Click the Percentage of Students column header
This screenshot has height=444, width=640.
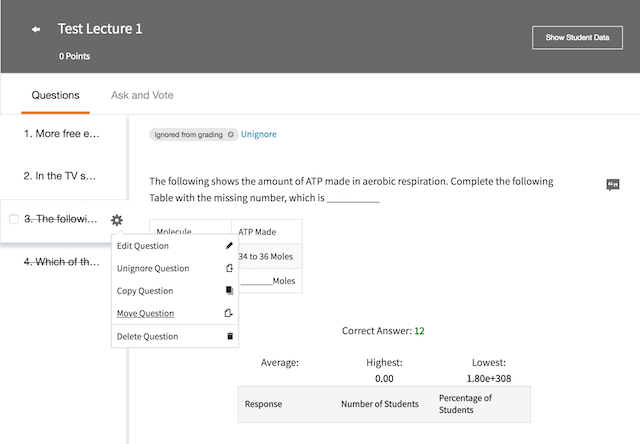pos(465,404)
